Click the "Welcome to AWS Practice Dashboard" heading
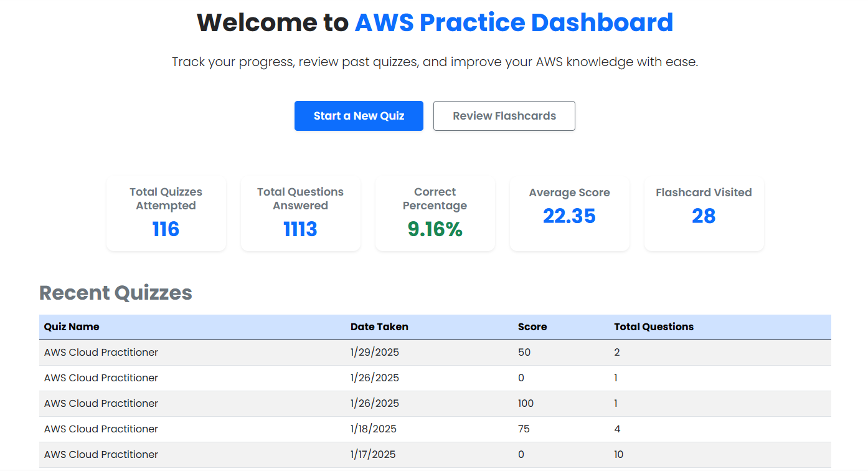 (x=435, y=22)
